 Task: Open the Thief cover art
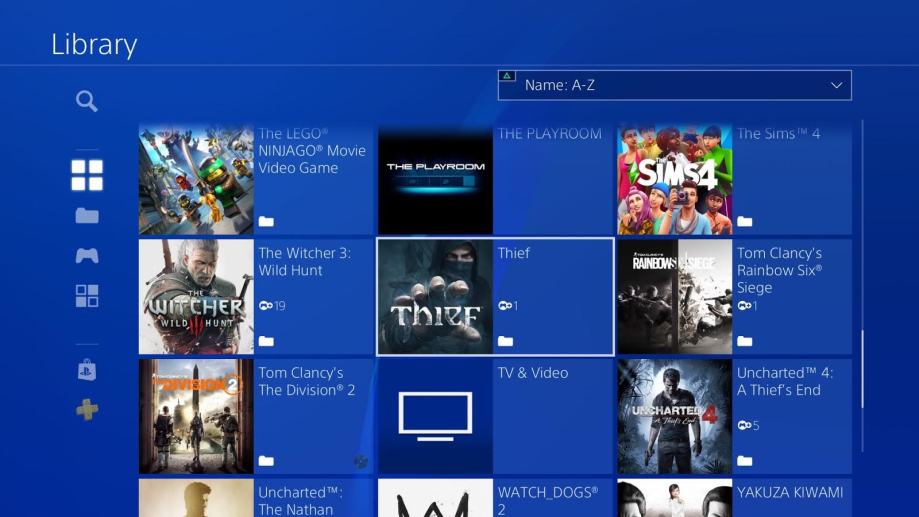coord(435,297)
